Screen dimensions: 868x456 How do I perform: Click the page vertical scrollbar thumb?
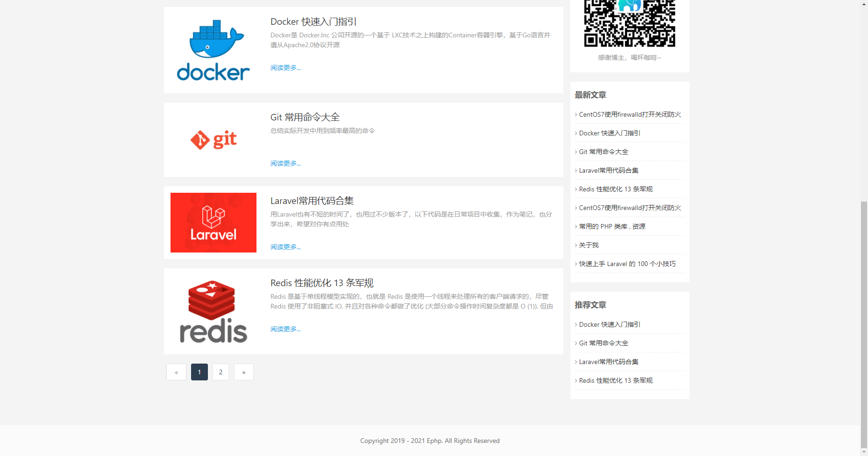[x=864, y=324]
